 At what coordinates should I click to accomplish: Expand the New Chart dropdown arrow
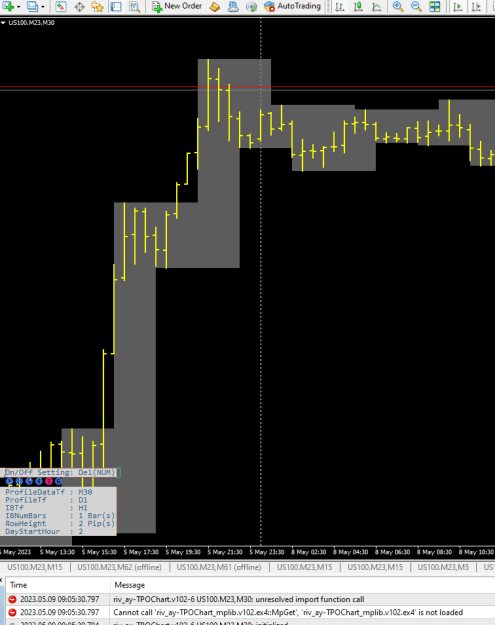pyautogui.click(x=18, y=7)
